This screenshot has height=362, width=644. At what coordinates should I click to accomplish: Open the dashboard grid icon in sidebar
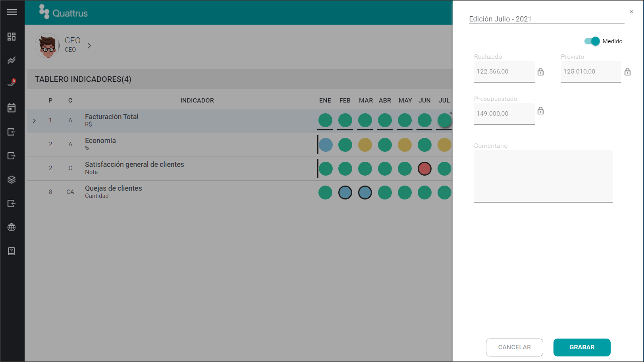coord(12,37)
